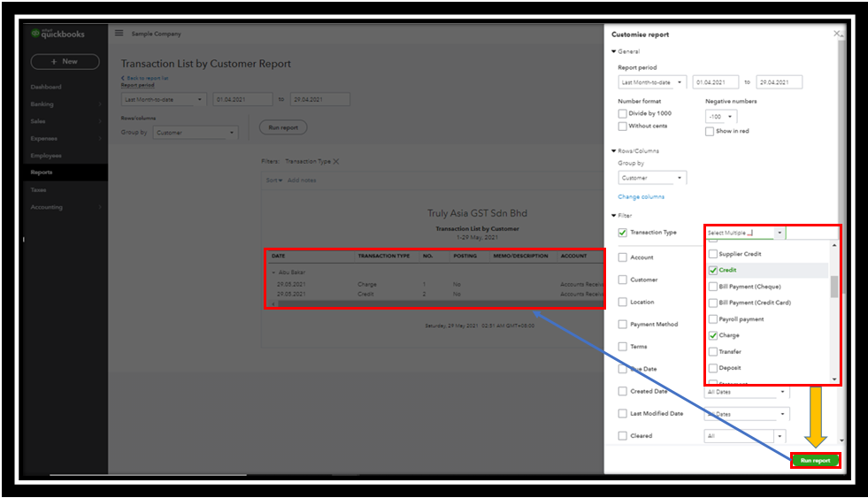
Task: Click the main page end date 29.04.2021 field
Action: [x=320, y=100]
